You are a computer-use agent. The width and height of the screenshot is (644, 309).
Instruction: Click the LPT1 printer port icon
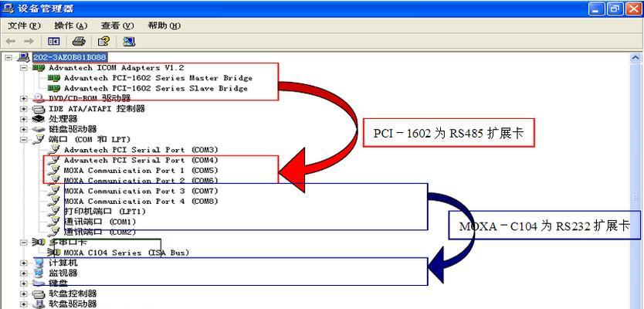point(54,211)
